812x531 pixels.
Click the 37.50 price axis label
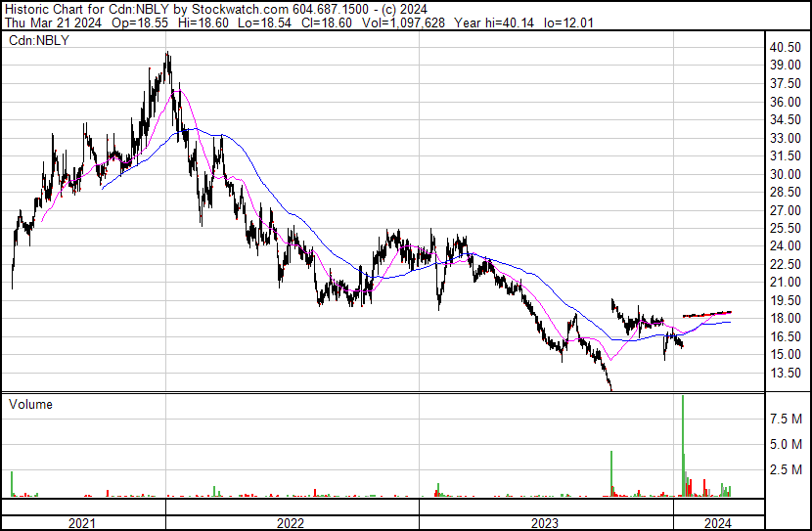(x=786, y=83)
